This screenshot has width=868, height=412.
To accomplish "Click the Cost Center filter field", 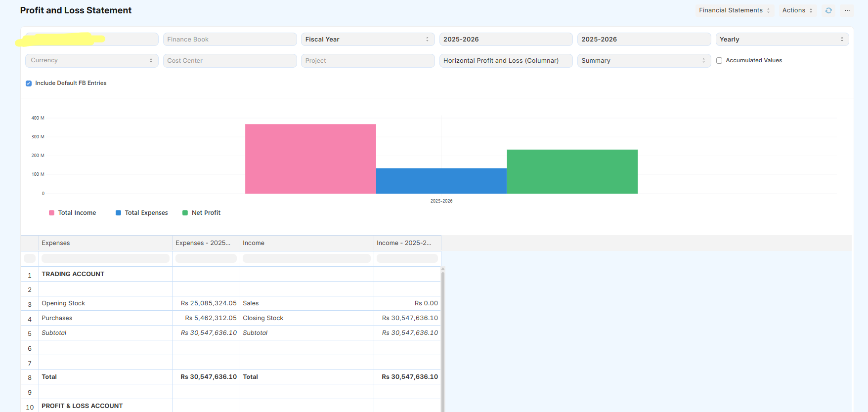I will point(230,61).
